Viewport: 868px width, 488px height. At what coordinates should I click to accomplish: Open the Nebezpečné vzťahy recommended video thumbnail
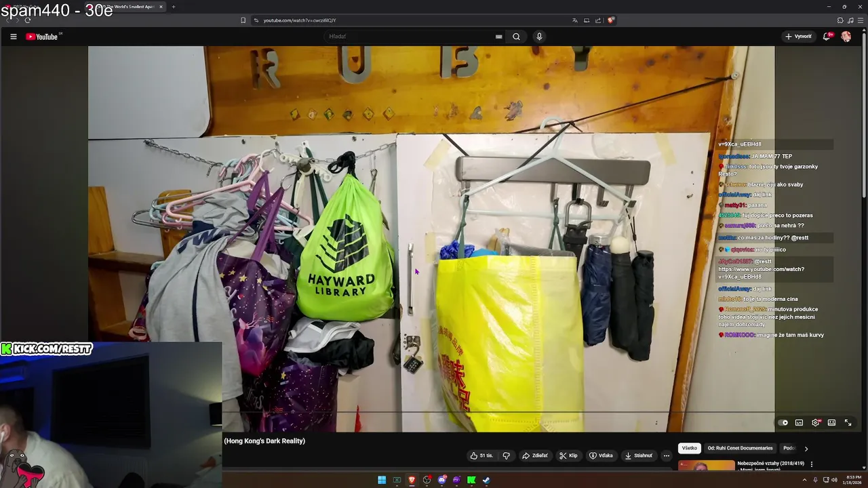coord(706,465)
